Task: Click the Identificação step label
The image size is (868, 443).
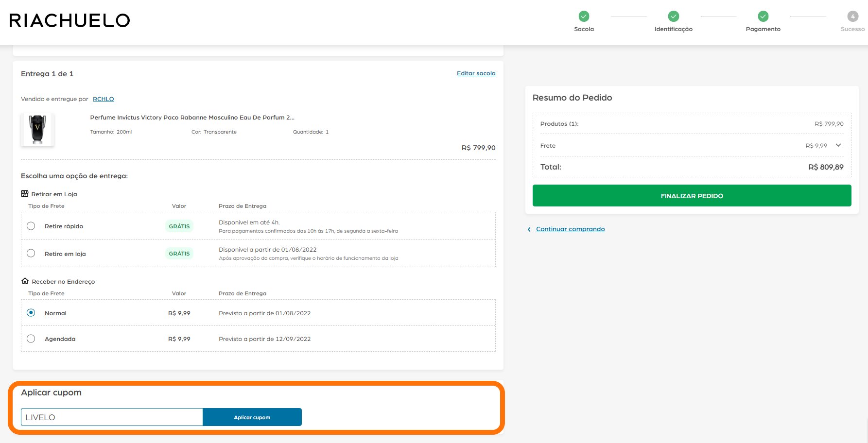Action: point(674,29)
